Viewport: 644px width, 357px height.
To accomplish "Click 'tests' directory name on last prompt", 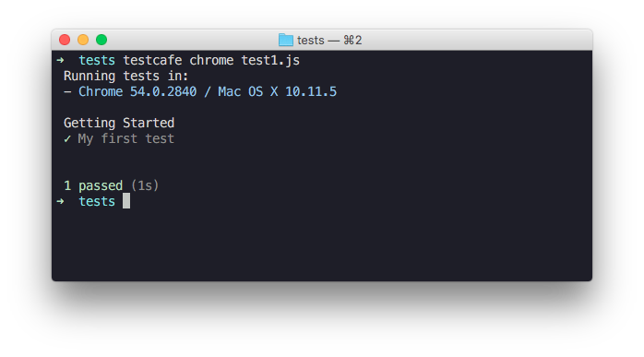I will [x=97, y=201].
